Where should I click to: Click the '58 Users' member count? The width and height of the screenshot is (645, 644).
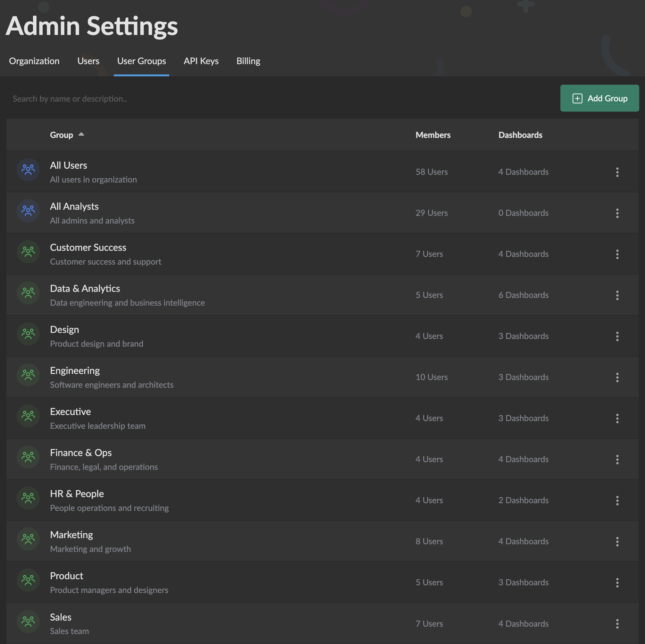[x=431, y=172]
